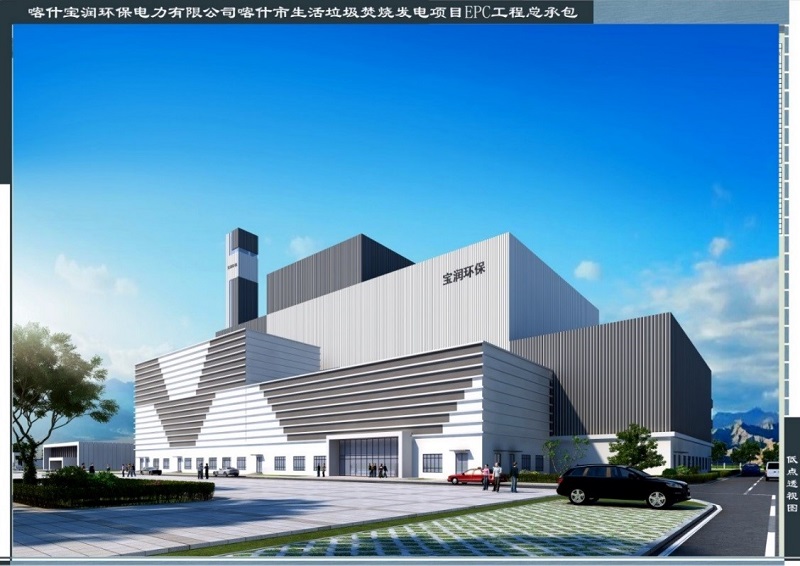This screenshot has height=566, width=800.
Task: Click the group of people by red car
Action: click(x=498, y=476)
